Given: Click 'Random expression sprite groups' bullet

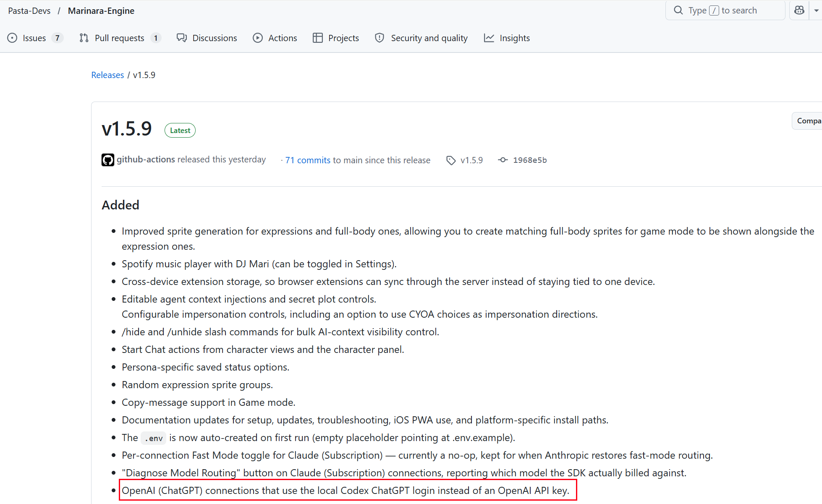Looking at the screenshot, I should [x=197, y=385].
